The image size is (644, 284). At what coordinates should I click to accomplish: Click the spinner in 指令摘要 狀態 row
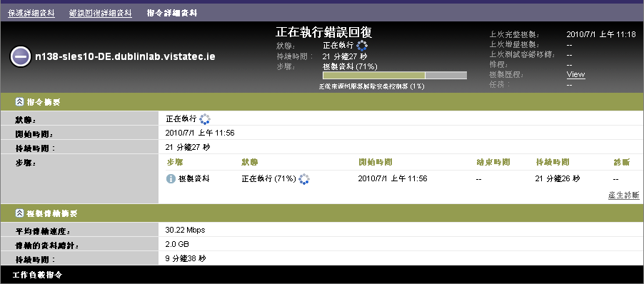pos(204,119)
